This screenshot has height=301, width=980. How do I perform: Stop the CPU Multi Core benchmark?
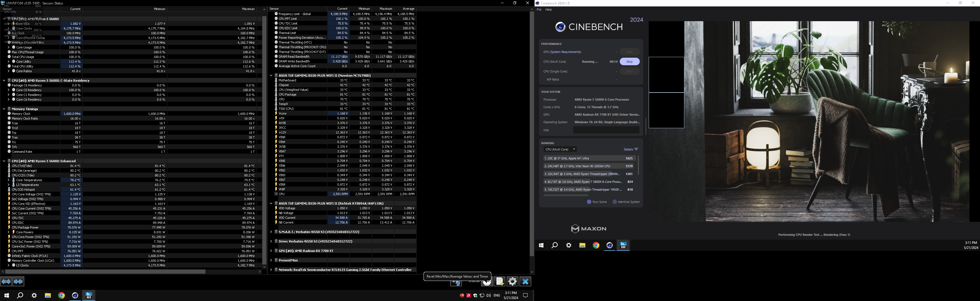coord(629,62)
